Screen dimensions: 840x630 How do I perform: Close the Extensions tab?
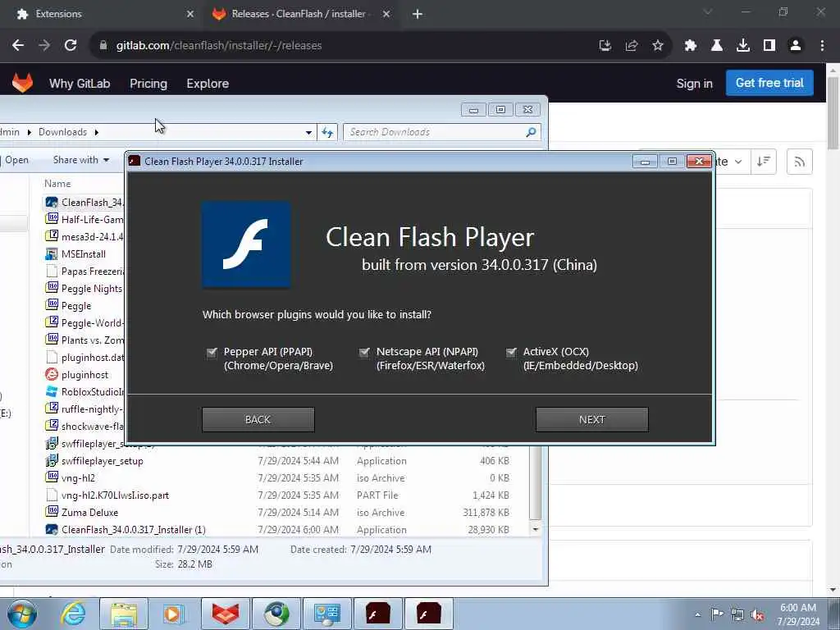[190, 14]
